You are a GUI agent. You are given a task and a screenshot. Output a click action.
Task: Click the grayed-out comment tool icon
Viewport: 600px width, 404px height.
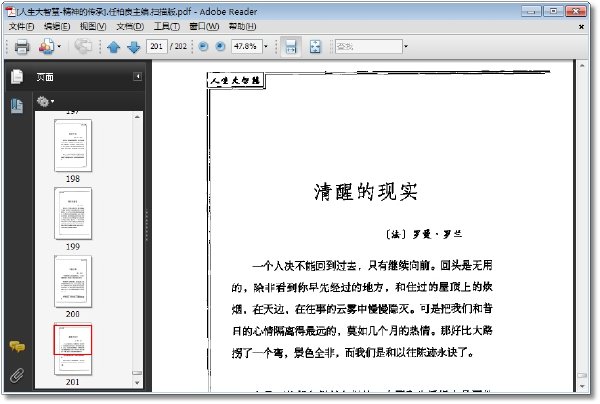(83, 47)
